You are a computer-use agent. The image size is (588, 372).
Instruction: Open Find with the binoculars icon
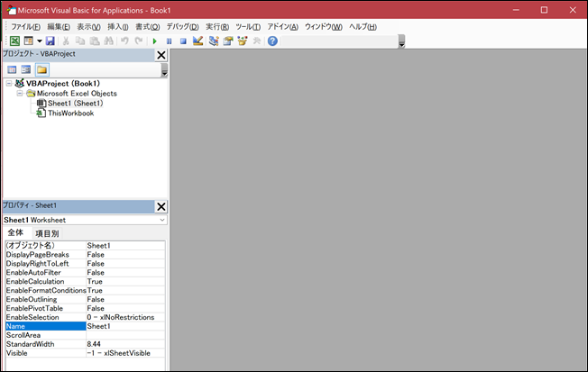[109, 41]
